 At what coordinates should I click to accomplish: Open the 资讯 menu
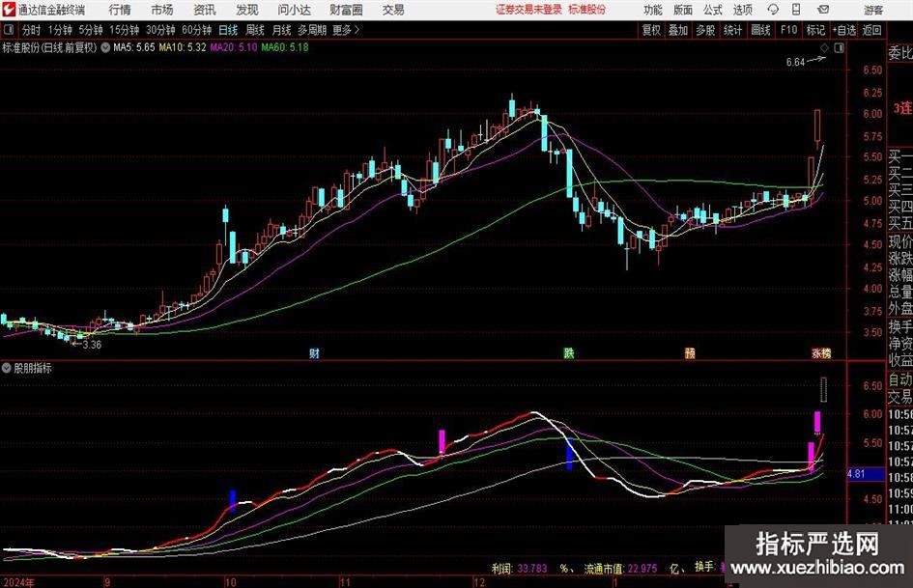point(205,10)
